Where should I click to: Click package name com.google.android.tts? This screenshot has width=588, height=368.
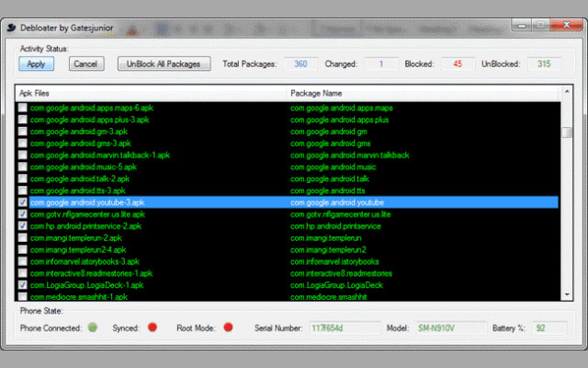[327, 190]
